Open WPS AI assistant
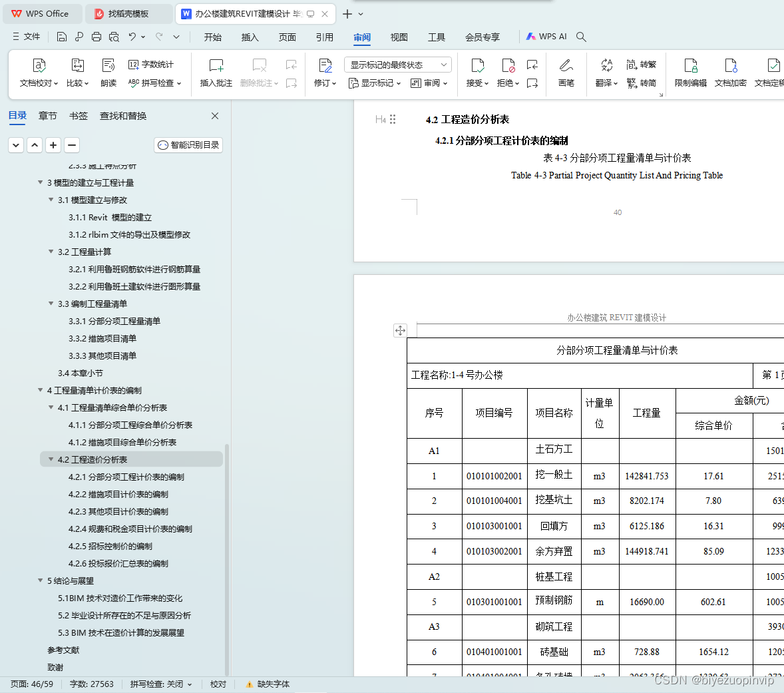This screenshot has width=784, height=693. click(546, 37)
